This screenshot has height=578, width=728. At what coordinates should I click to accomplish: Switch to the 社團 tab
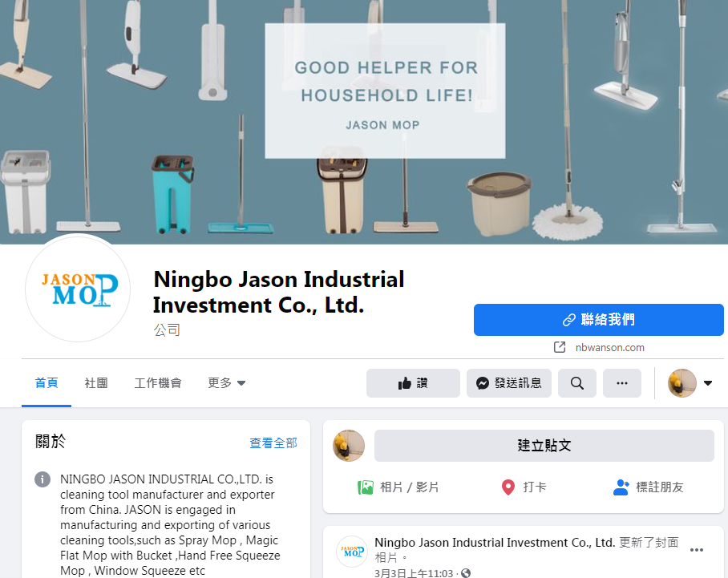96,383
